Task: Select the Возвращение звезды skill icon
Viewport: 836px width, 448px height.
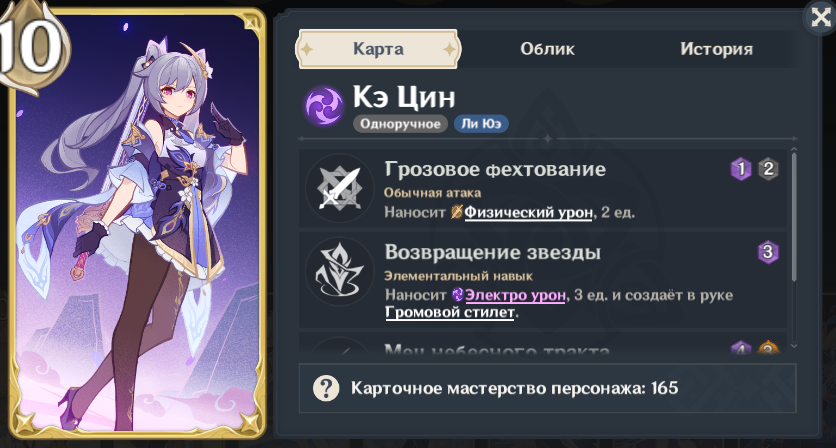Action: 340,271
